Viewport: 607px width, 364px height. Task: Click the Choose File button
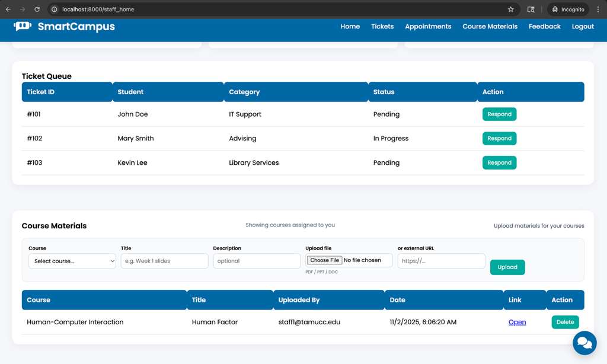pos(324,260)
